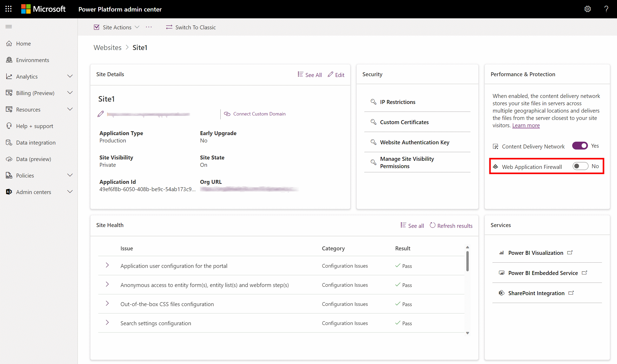Click the Web Application Firewall icon
This screenshot has width=617, height=364.
pyautogui.click(x=495, y=166)
